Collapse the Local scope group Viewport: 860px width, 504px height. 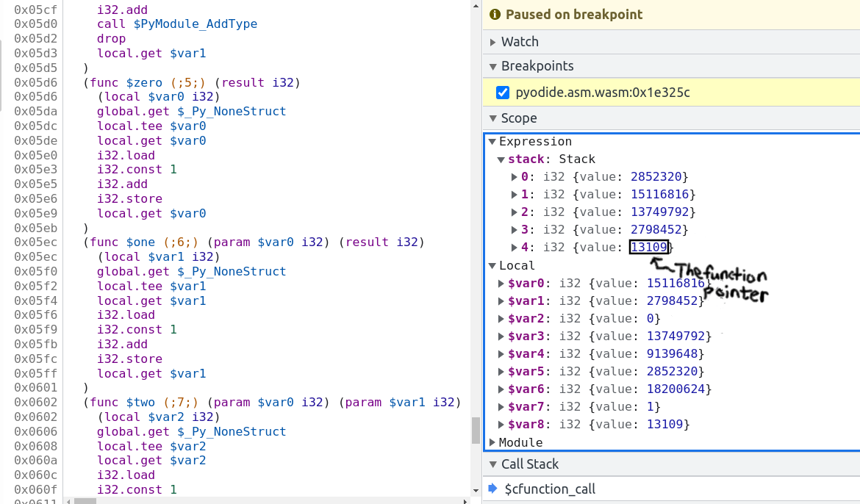tap(492, 265)
